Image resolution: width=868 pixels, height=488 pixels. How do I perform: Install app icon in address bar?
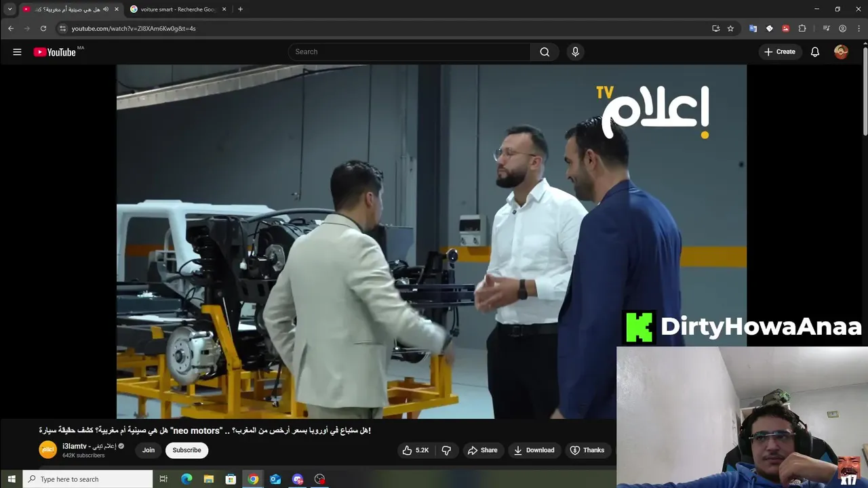coord(715,28)
